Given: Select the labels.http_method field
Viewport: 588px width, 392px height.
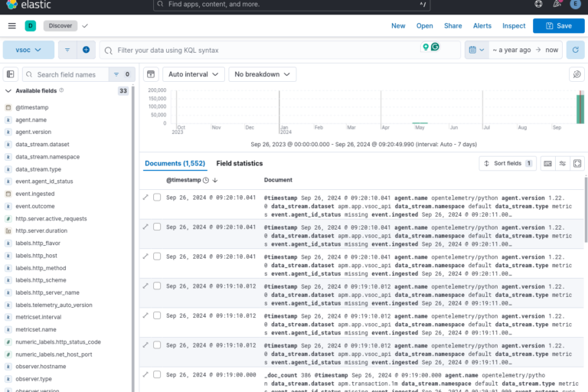Looking at the screenshot, I should tap(41, 268).
